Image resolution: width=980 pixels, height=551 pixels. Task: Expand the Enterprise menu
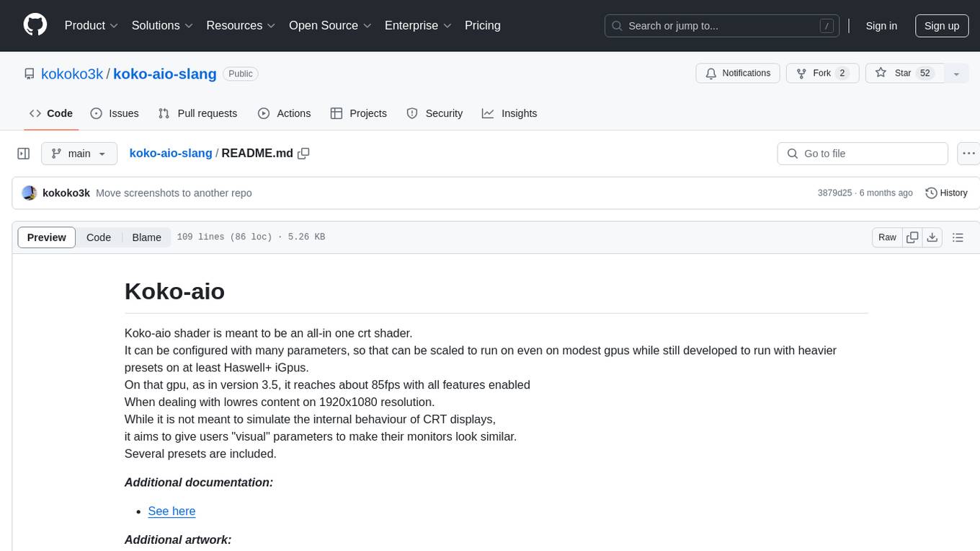pyautogui.click(x=418, y=25)
